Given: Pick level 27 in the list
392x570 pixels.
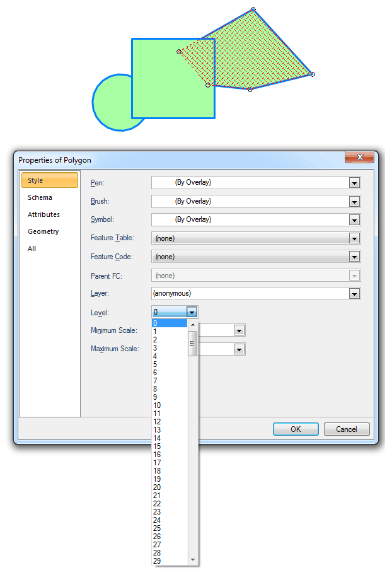Looking at the screenshot, I should point(170,545).
